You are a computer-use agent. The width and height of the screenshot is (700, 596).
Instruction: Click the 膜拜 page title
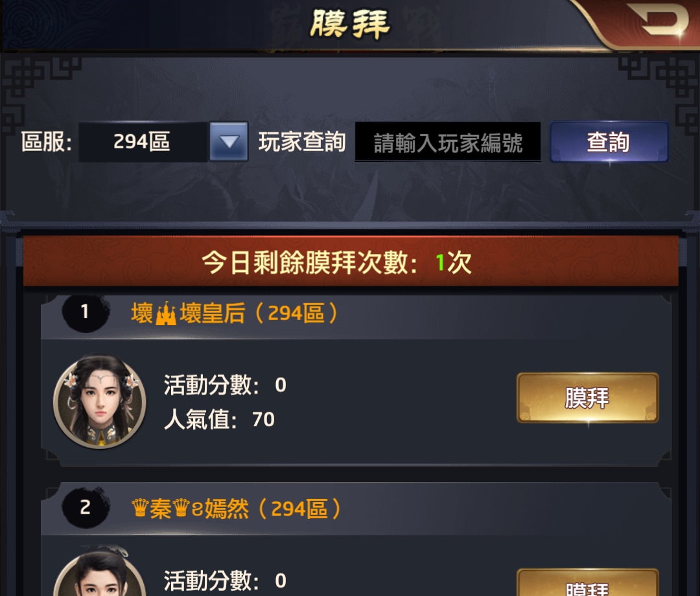point(350,23)
